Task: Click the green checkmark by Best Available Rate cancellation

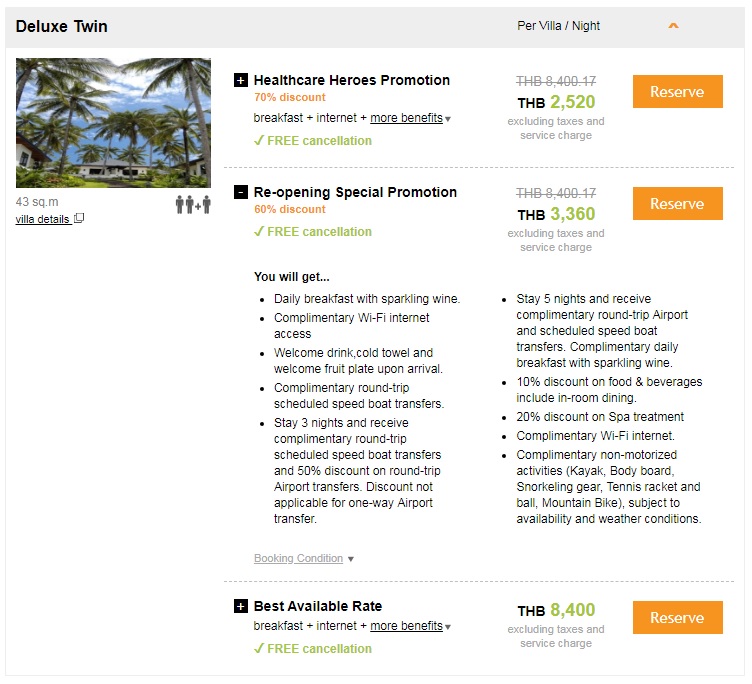Action: point(259,649)
